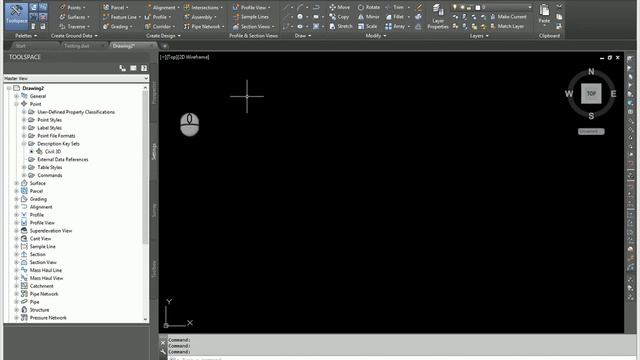Screen dimensions: 640x360
Task: Expand the Layers panel dropdown
Action: [x=479, y=36]
